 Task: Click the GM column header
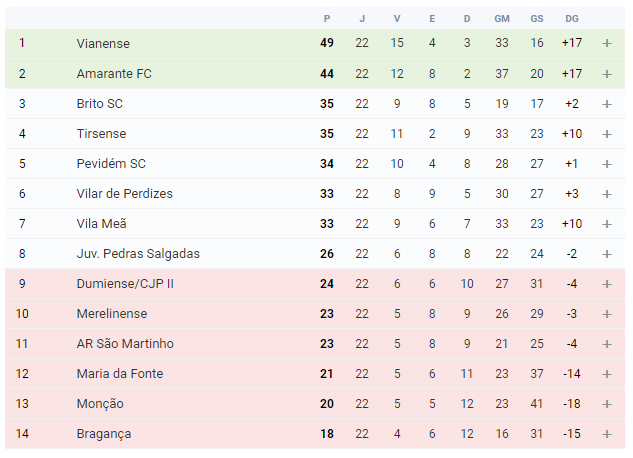click(502, 19)
